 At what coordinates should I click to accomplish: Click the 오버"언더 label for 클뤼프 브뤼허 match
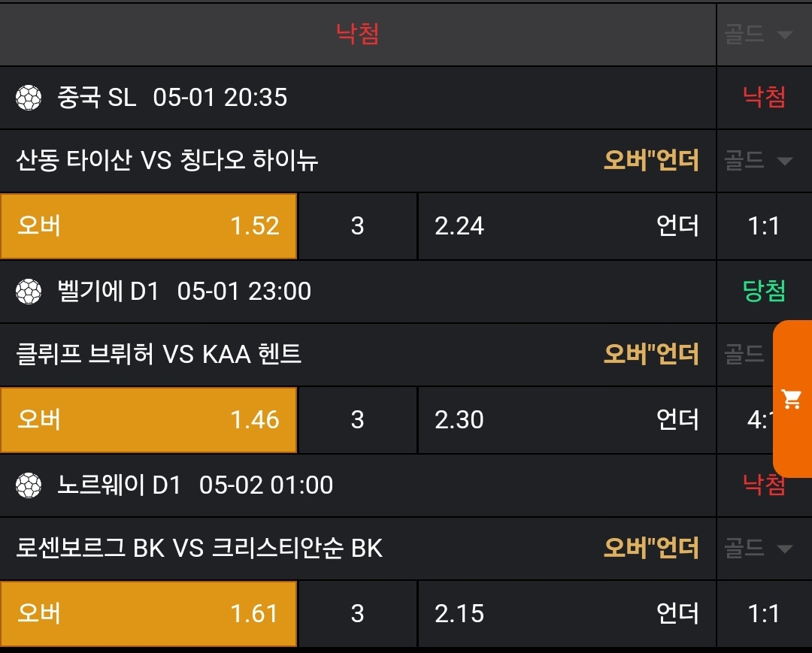tap(651, 354)
